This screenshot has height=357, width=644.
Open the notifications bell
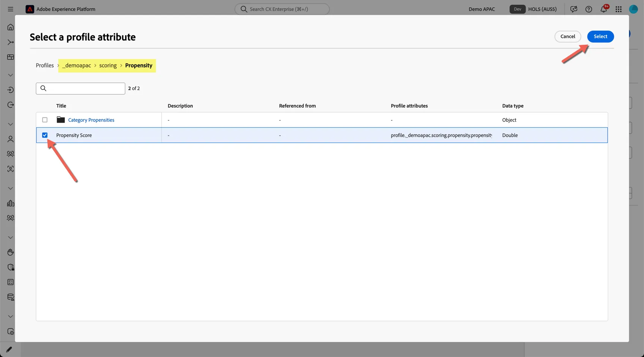click(x=604, y=9)
